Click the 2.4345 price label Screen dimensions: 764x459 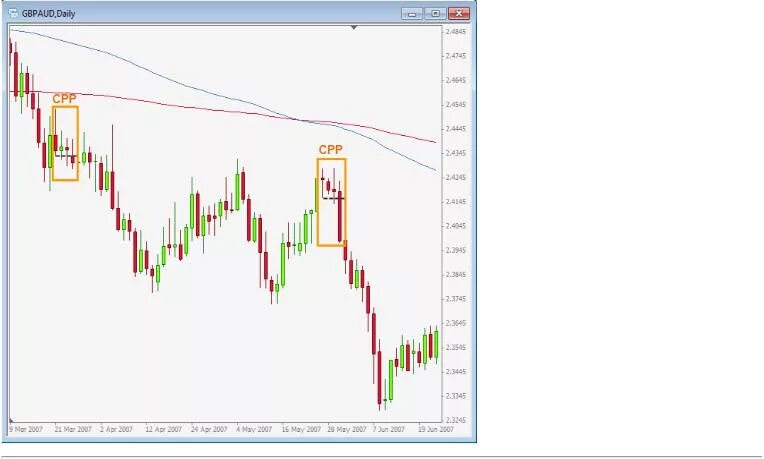click(x=456, y=153)
